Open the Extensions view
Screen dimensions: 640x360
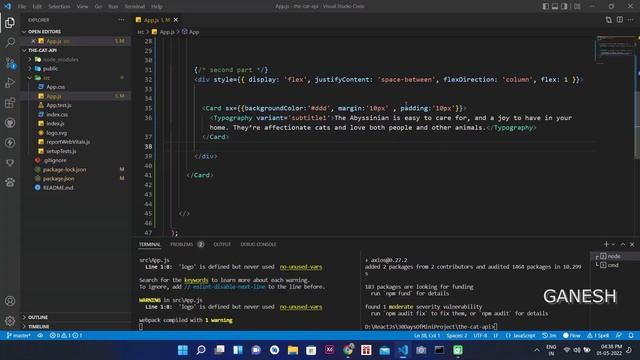[x=10, y=103]
